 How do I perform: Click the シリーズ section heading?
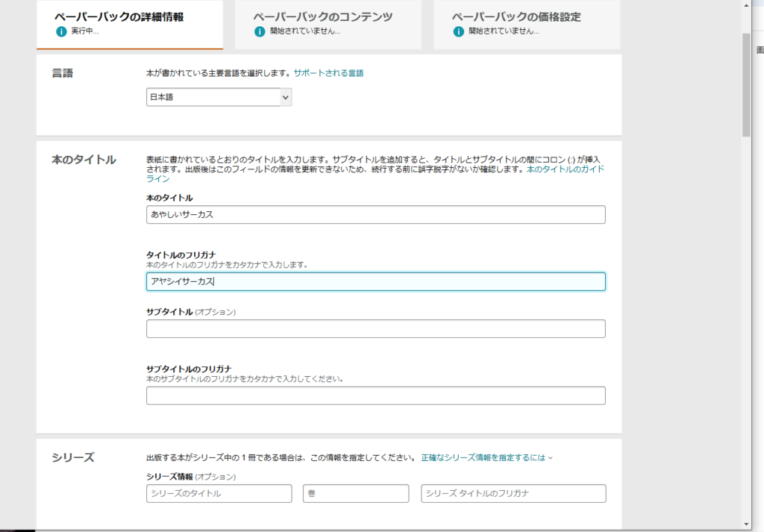point(73,457)
